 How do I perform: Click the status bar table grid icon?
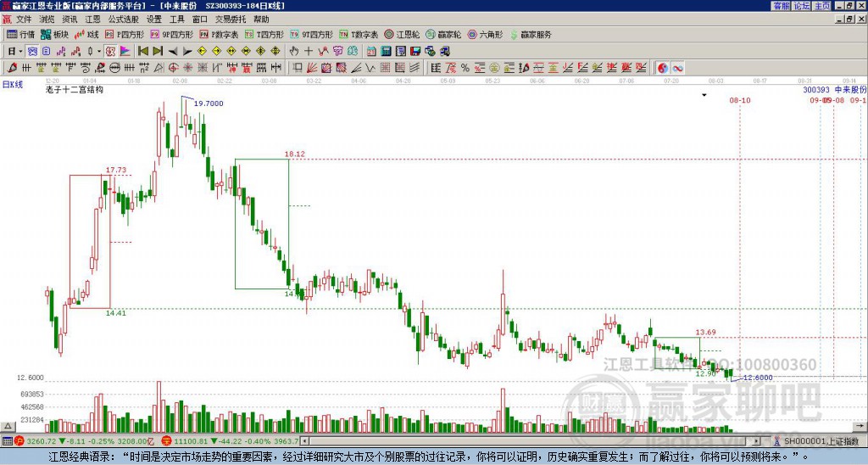click(x=7, y=441)
